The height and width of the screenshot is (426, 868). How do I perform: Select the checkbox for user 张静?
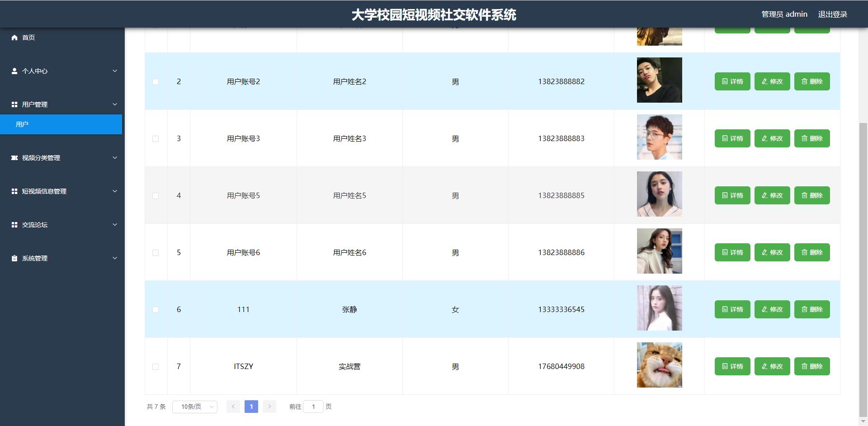click(156, 310)
